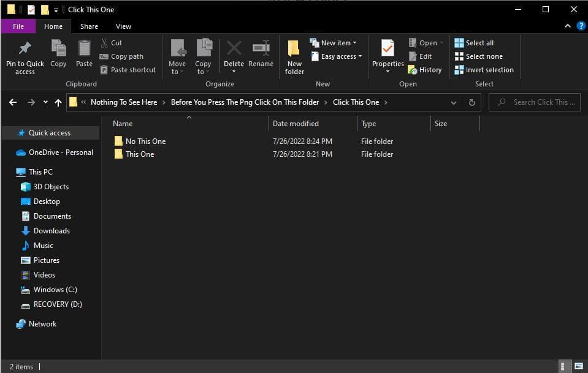588x373 pixels.
Task: Expand the Delete options arrow
Action: point(234,72)
